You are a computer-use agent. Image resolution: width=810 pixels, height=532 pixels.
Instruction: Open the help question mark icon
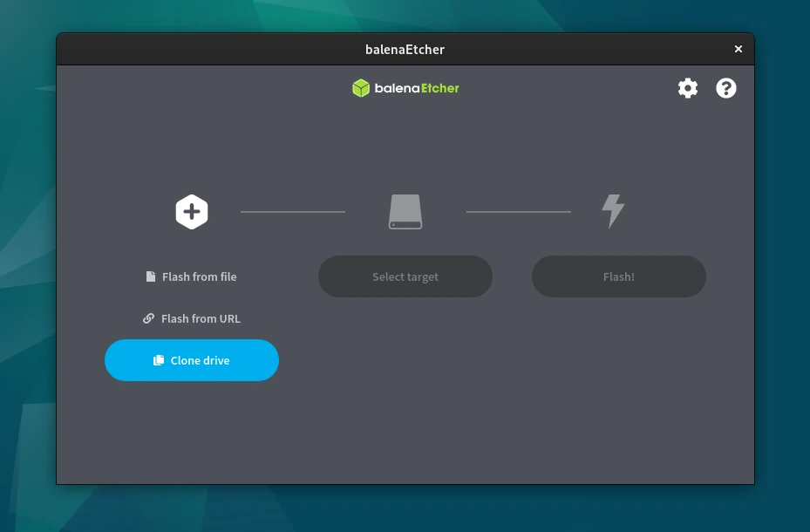click(x=725, y=88)
